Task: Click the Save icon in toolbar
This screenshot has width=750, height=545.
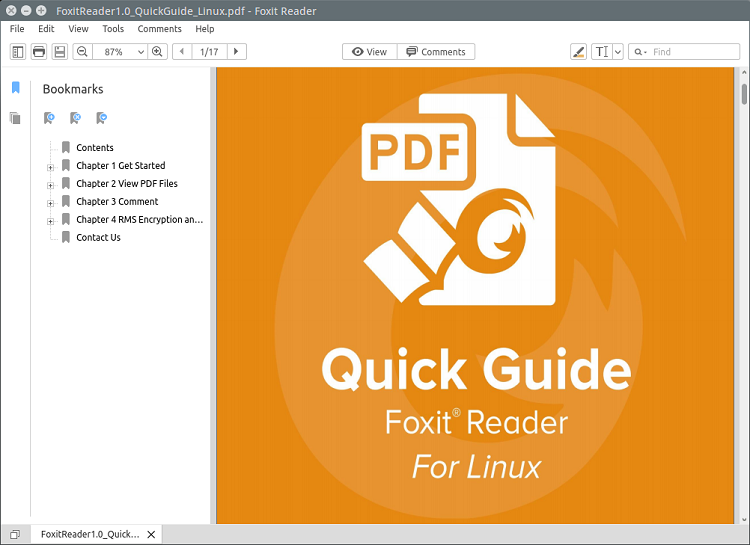Action: point(60,51)
